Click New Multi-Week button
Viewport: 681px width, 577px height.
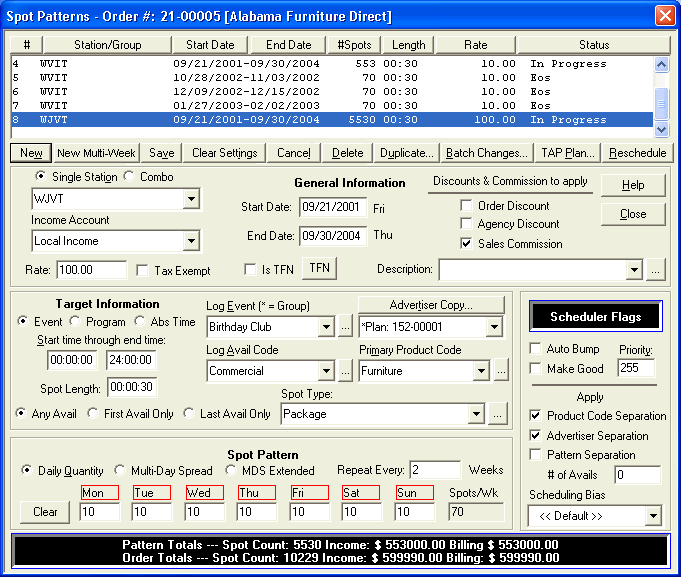coord(96,153)
